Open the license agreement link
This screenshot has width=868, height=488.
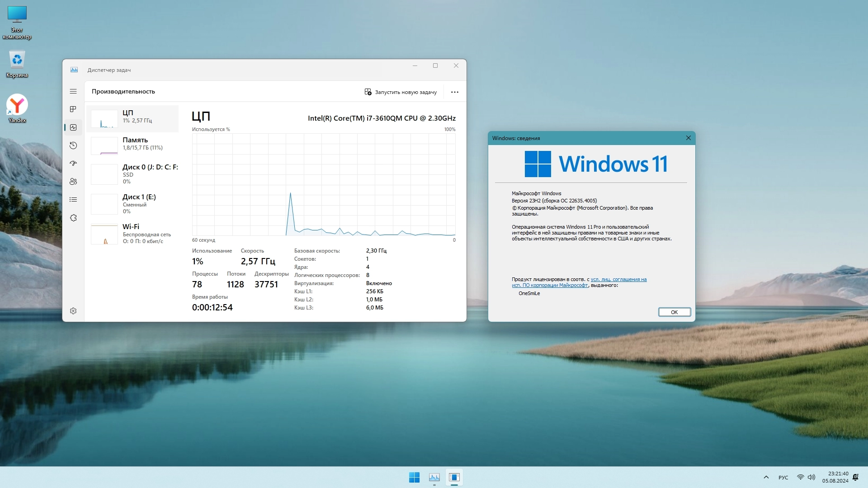pos(618,280)
